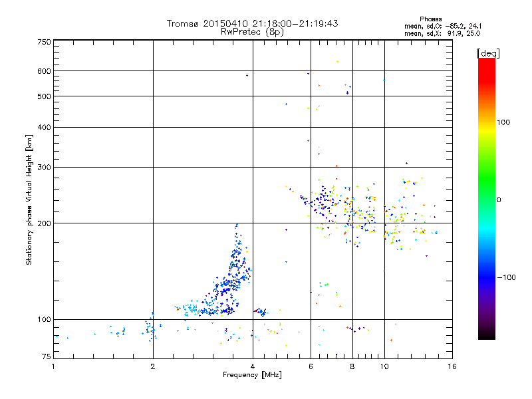Click the x-axis '1' tick label
Image resolution: width=532 pixels, height=399 pixels.
pos(53,366)
